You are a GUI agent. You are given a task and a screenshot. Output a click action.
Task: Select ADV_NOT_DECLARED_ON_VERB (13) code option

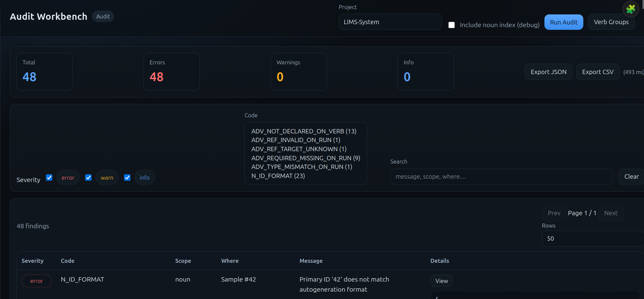click(304, 131)
